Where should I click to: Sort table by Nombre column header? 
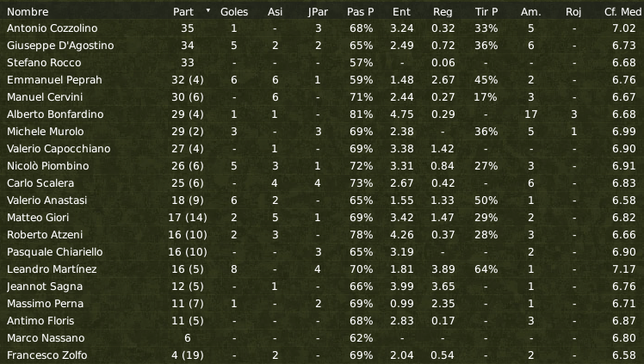28,12
